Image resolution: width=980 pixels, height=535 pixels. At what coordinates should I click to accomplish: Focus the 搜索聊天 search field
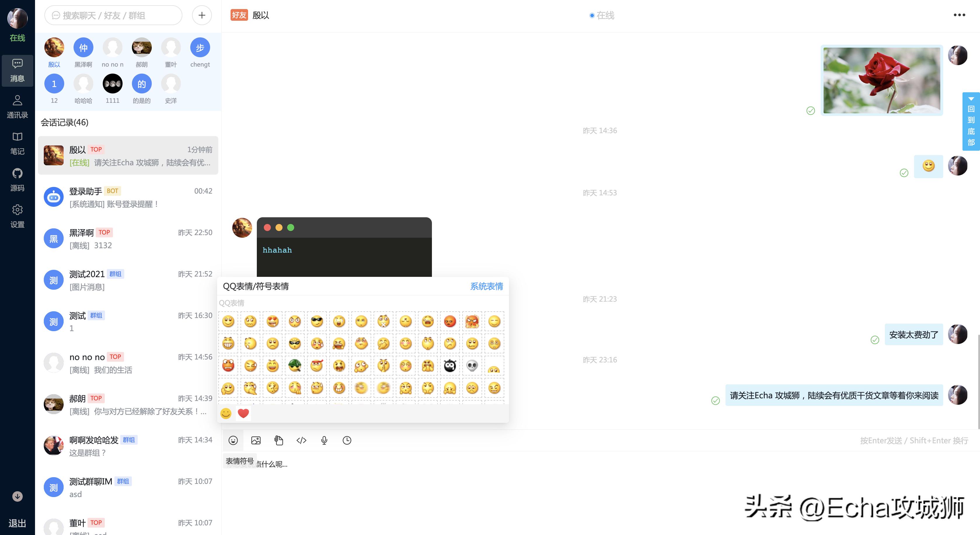pyautogui.click(x=114, y=15)
